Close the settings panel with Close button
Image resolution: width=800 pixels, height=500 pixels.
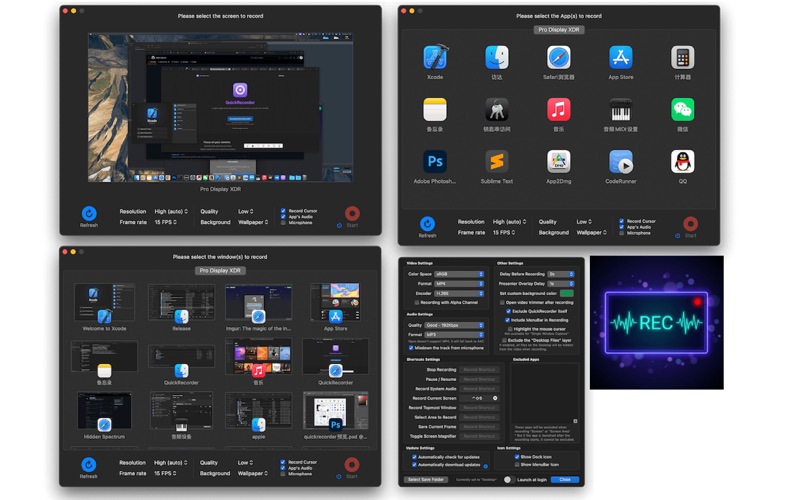[x=565, y=480]
